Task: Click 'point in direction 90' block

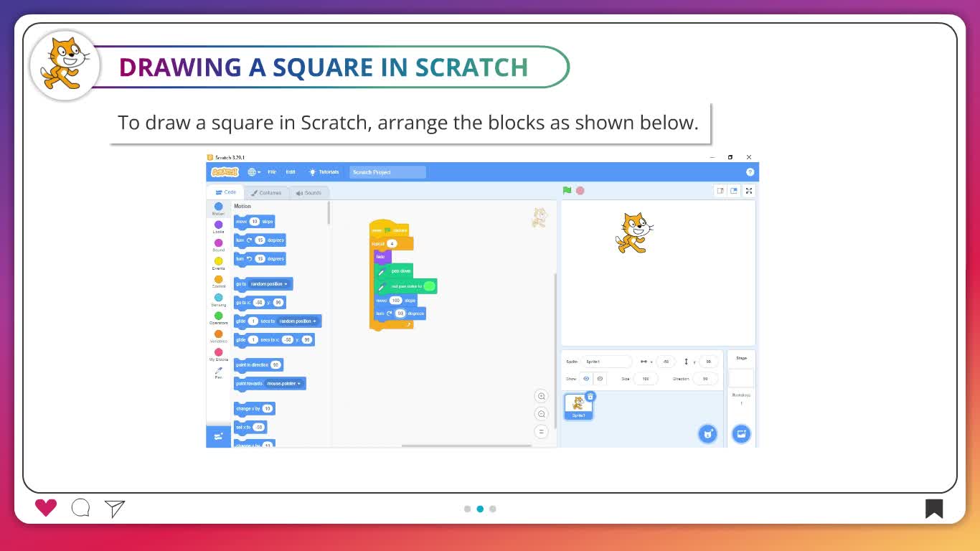Action: (258, 365)
